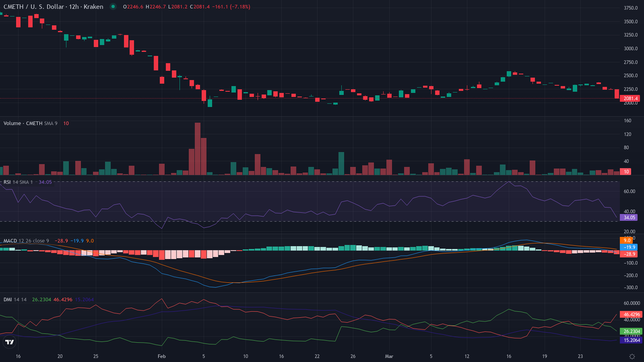Click the red -28.9 MACD axis tag

coord(628,254)
